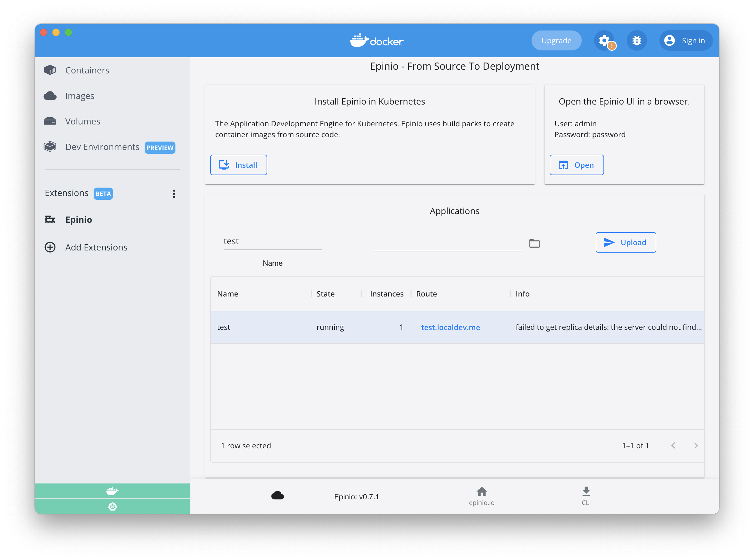Open the settings gear icon

point(604,41)
